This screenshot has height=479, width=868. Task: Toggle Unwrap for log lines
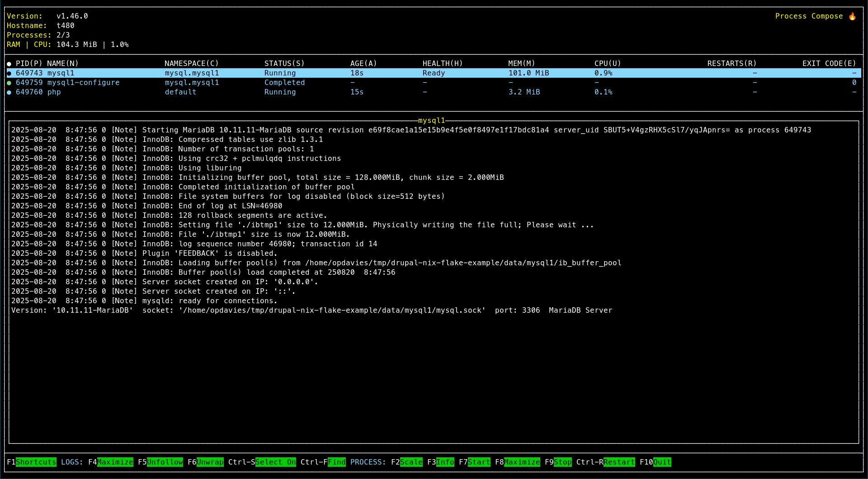(x=210, y=462)
